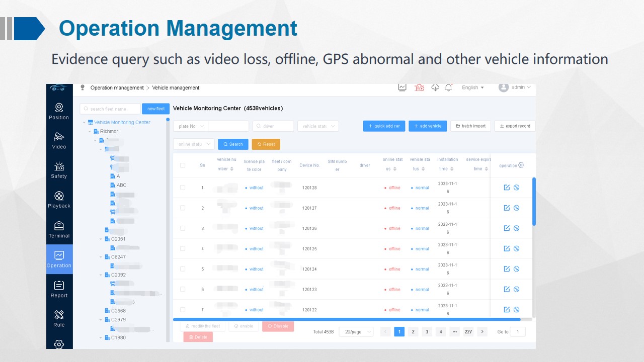Open operation column settings gear
644x362 pixels.
point(521,165)
